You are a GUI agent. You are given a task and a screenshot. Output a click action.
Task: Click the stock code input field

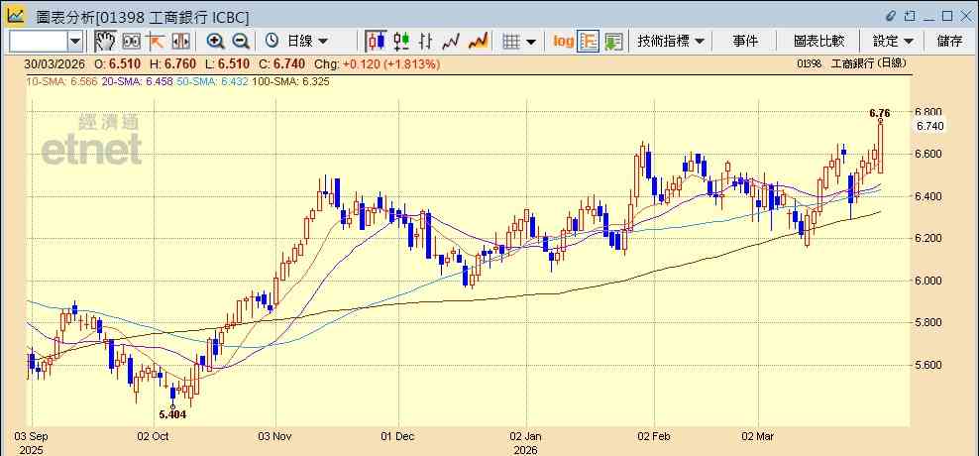[38, 42]
